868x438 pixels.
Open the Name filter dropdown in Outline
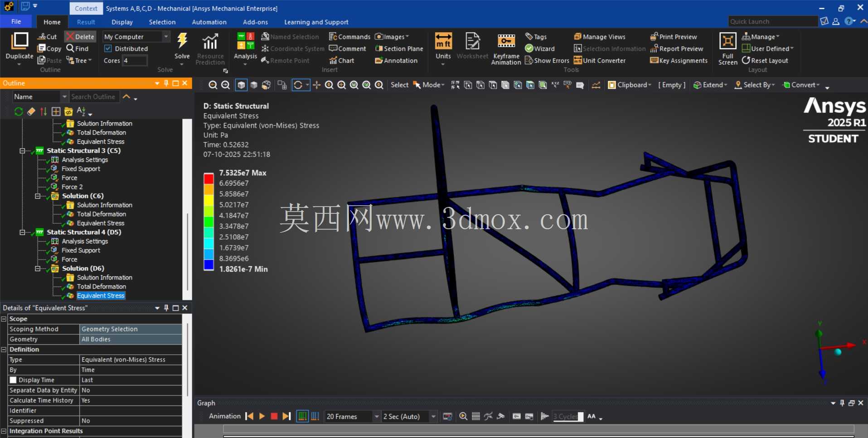64,96
